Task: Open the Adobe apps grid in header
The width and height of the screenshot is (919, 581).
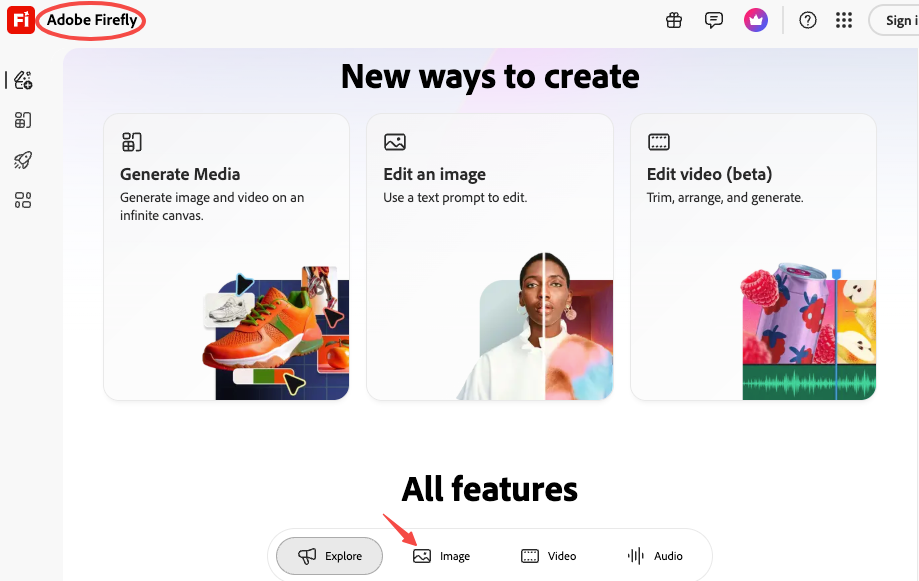Action: tap(844, 21)
